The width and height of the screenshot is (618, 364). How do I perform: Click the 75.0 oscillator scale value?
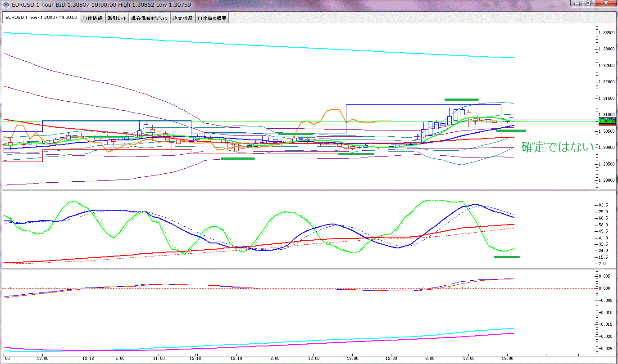coord(604,211)
